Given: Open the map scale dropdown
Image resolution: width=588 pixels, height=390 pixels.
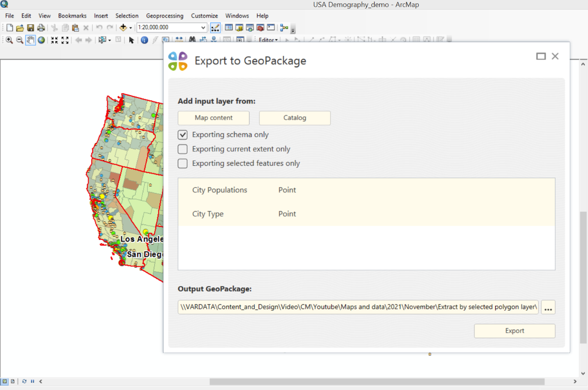Looking at the screenshot, I should [203, 28].
